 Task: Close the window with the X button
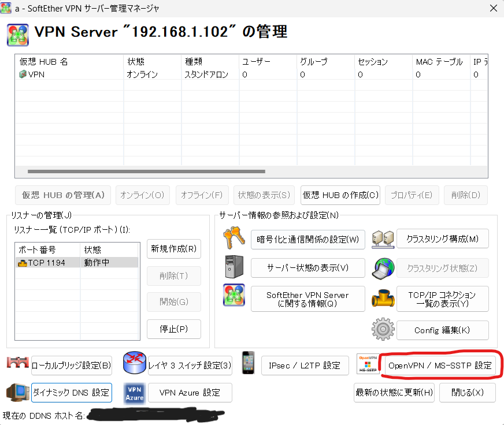(494, 8)
